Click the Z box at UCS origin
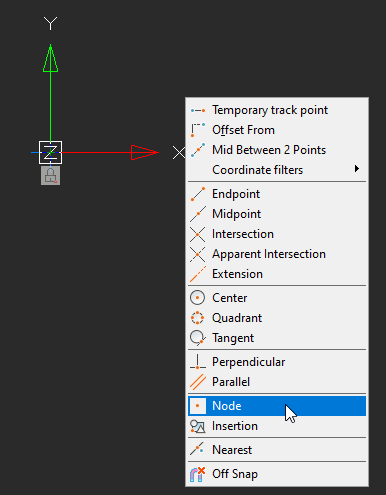Screen dimensions: 386x495 point(50,152)
